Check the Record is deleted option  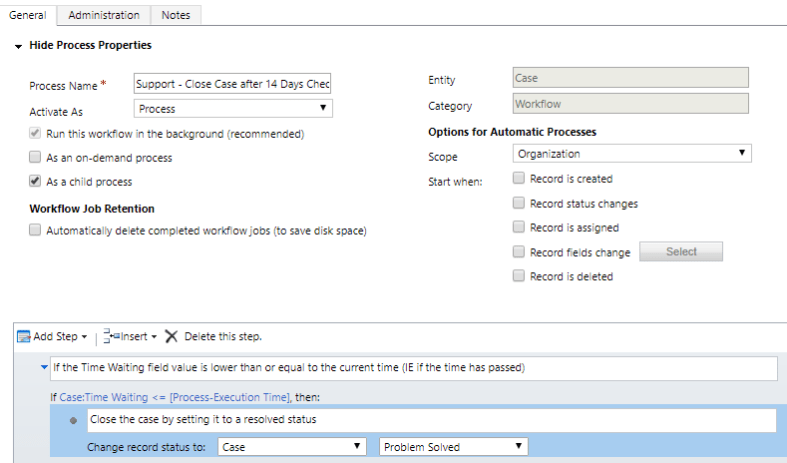pyautogui.click(x=519, y=276)
